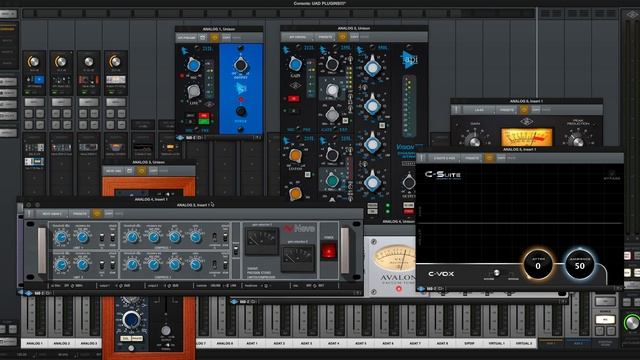Open plugin name dropdown in ANALOG 1 Unison window

(x=187, y=38)
